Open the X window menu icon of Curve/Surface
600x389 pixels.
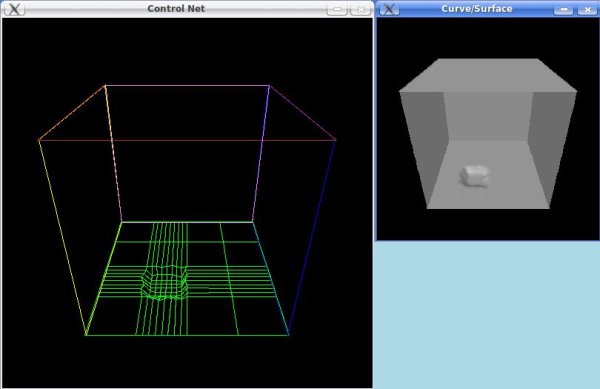389,9
